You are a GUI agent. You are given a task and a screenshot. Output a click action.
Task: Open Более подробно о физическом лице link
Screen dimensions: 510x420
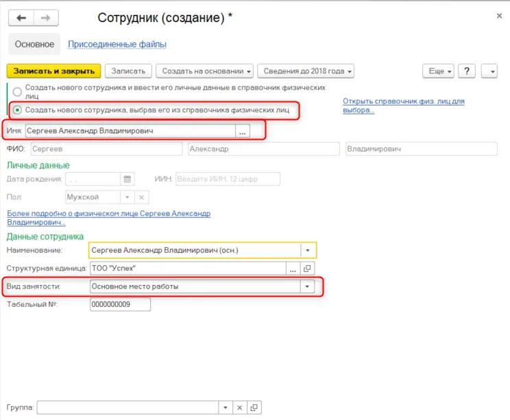point(108,218)
